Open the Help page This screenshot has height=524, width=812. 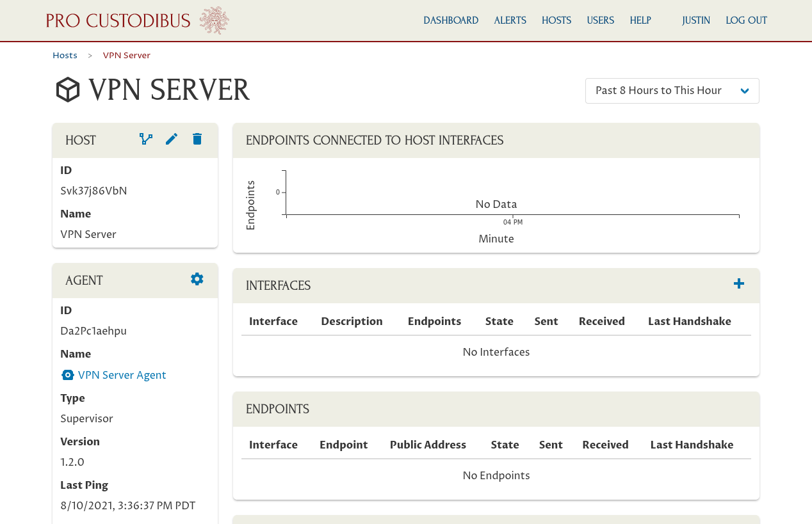[640, 20]
